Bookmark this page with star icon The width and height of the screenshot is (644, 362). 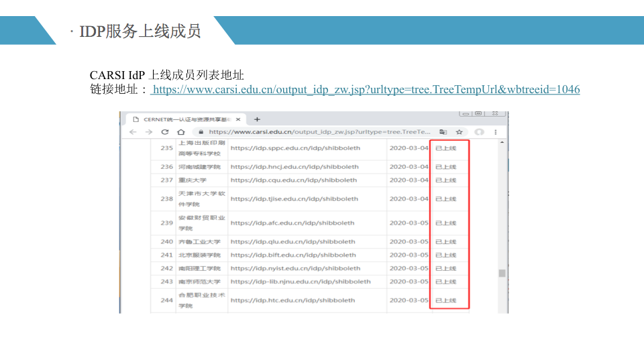(x=460, y=132)
